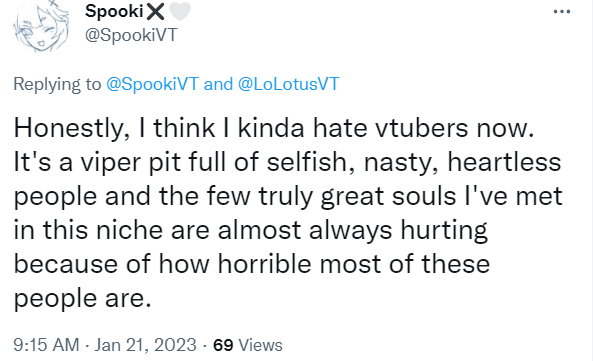Click the 9:15 AM timestamp
The height and width of the screenshot is (361, 593).
point(46,345)
